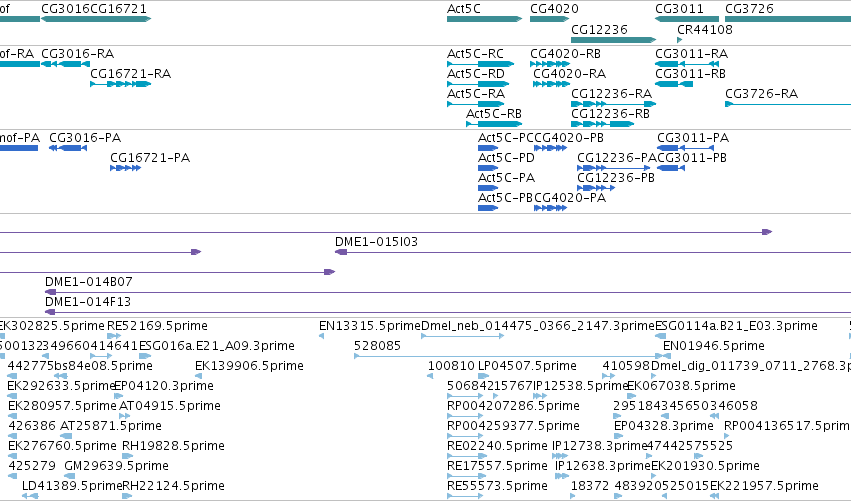Click the RE17557.5prime EST
The height and width of the screenshot is (501, 851).
465,476
